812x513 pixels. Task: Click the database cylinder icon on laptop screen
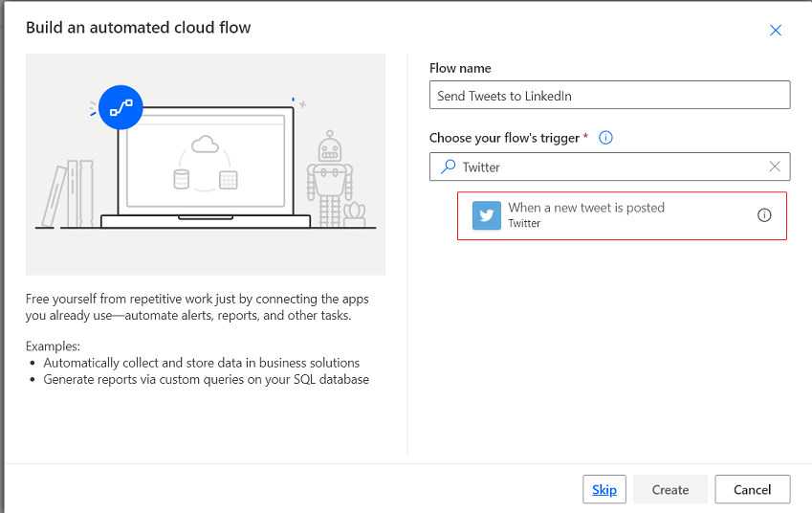(x=182, y=179)
